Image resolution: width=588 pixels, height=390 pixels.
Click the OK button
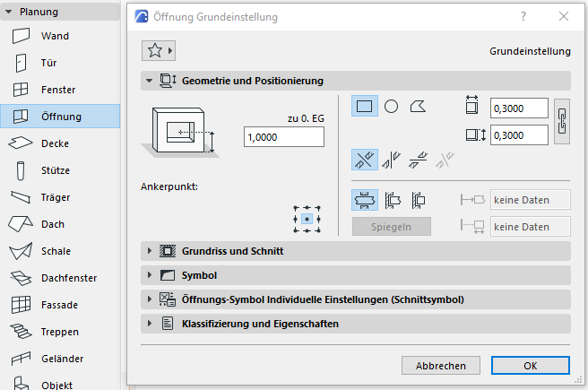point(530,366)
